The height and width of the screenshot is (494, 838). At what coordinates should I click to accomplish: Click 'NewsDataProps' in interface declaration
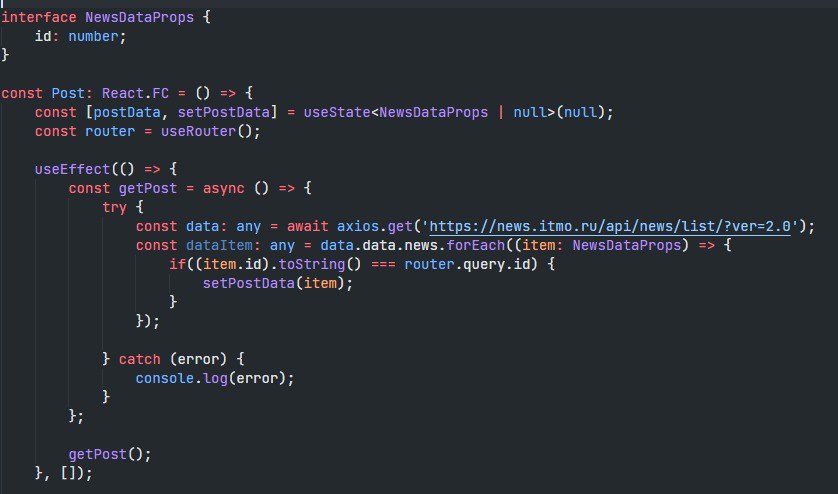139,18
